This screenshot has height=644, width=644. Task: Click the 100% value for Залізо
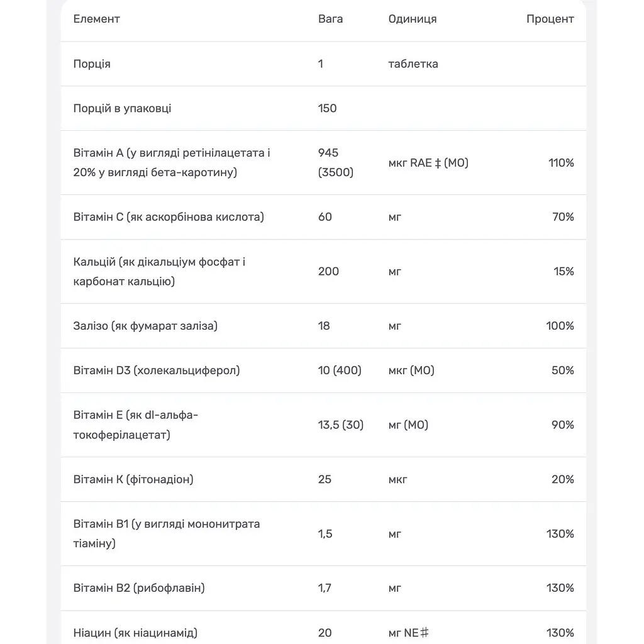coord(560,326)
